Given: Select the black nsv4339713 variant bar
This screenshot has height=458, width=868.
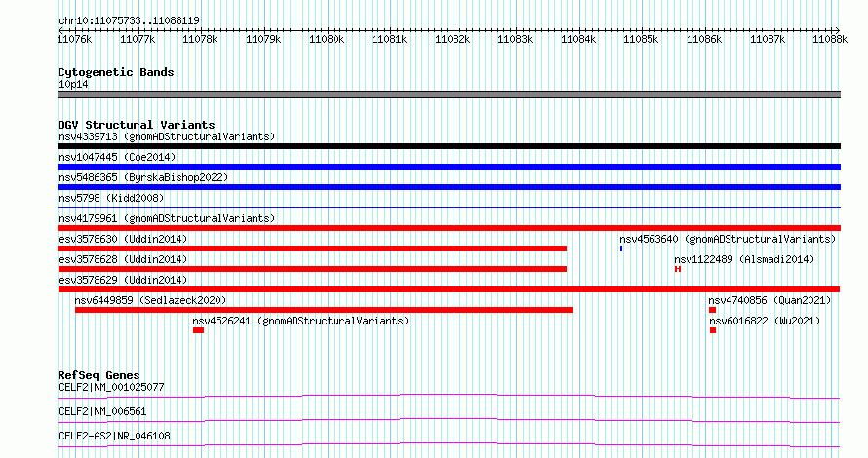Looking at the screenshot, I should (x=449, y=146).
